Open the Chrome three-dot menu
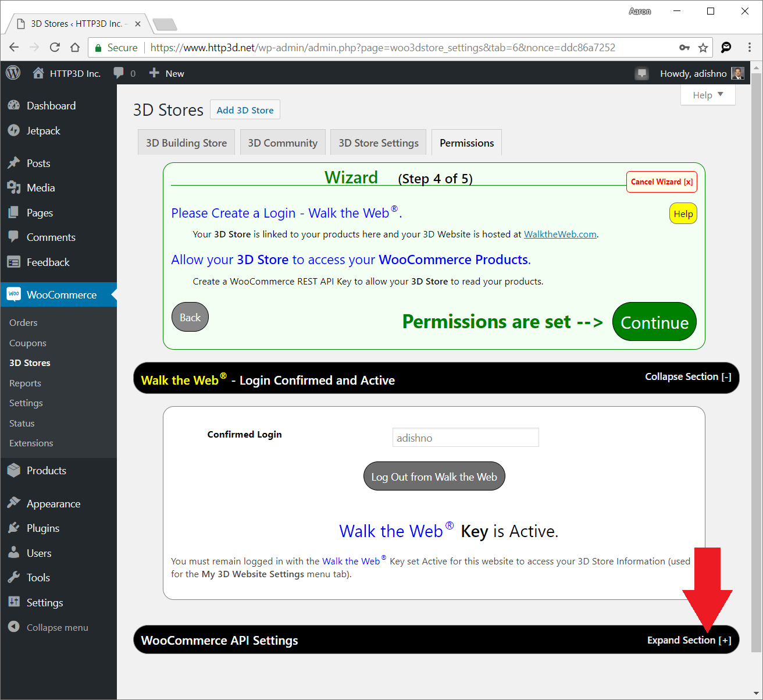Viewport: 763px width, 700px height. (749, 48)
